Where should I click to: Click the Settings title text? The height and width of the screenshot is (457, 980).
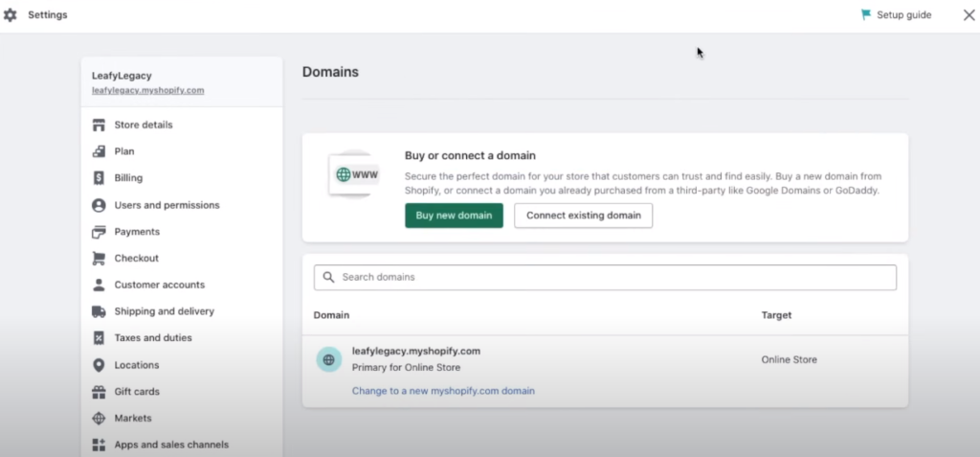(x=48, y=15)
